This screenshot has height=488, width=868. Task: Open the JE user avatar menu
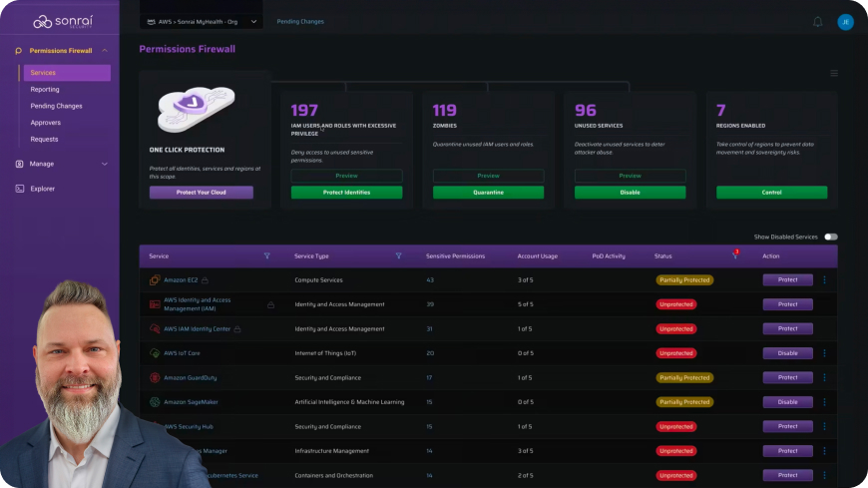pyautogui.click(x=845, y=22)
